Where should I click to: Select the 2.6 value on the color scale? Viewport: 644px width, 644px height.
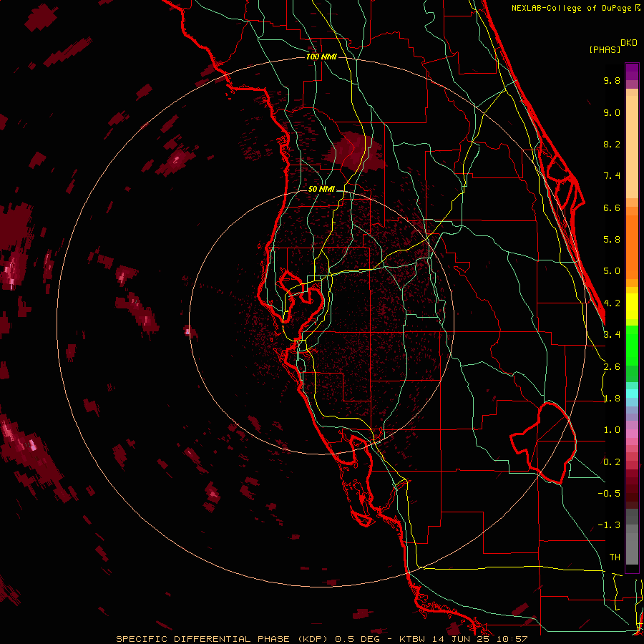[x=612, y=367]
